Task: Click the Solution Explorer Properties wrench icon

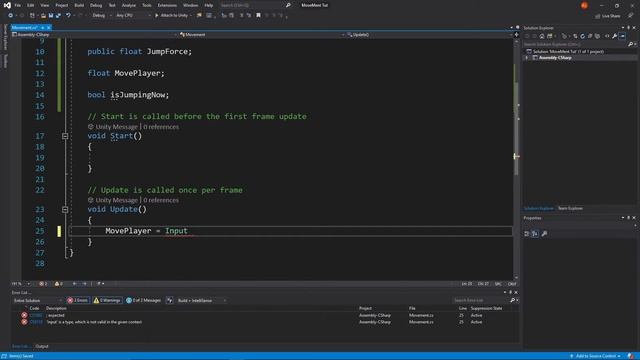Action: tap(614, 36)
